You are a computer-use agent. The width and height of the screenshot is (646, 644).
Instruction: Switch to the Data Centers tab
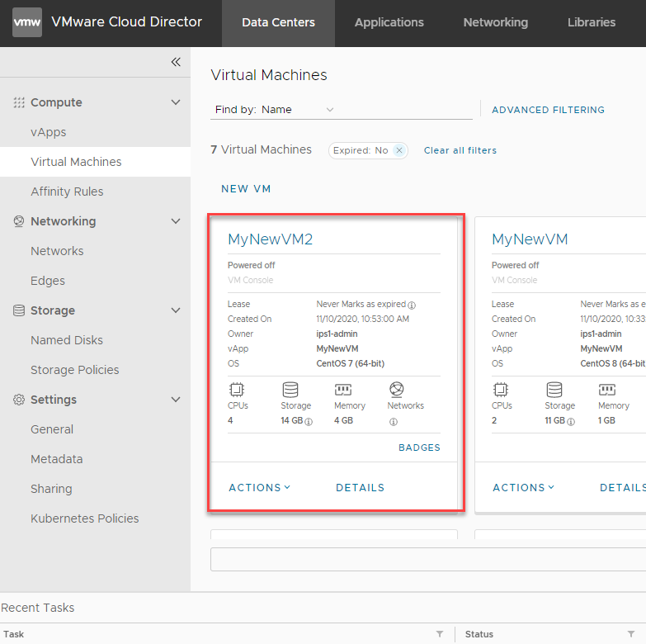tap(279, 22)
